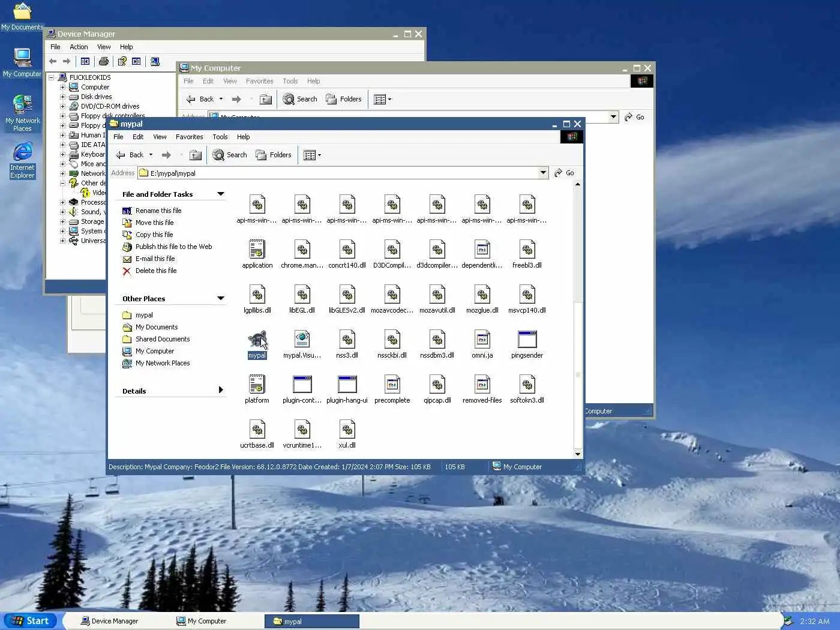This screenshot has width=840, height=630.
Task: Select the platform settings file icon
Action: pos(257,385)
